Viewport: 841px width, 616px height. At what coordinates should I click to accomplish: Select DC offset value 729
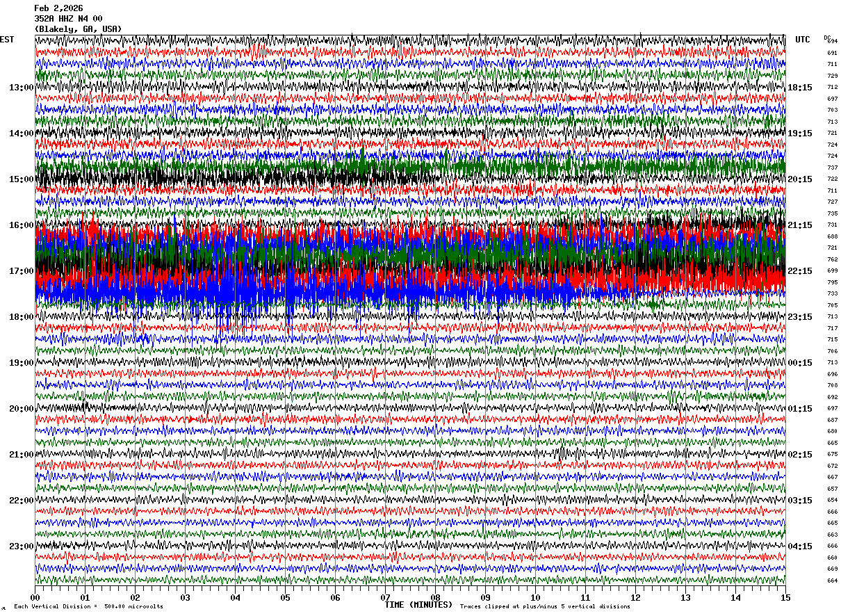(832, 76)
